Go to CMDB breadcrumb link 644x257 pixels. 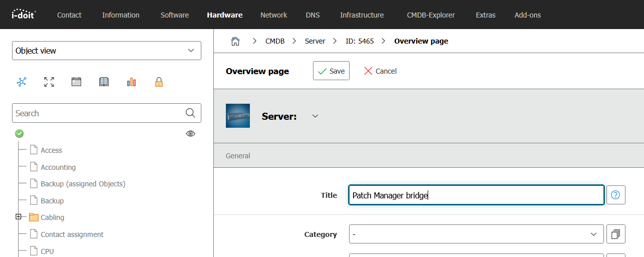pos(275,41)
